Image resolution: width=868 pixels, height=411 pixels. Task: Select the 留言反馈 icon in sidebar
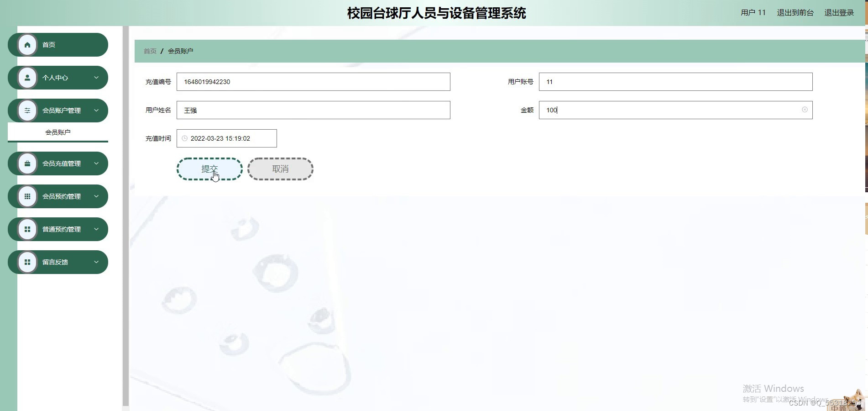coord(27,262)
